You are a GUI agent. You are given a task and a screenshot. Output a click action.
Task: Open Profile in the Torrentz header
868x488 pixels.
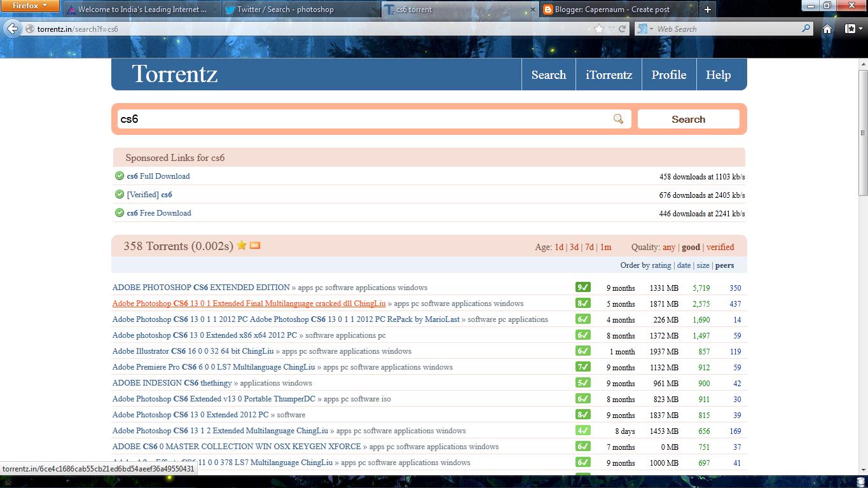[669, 74]
